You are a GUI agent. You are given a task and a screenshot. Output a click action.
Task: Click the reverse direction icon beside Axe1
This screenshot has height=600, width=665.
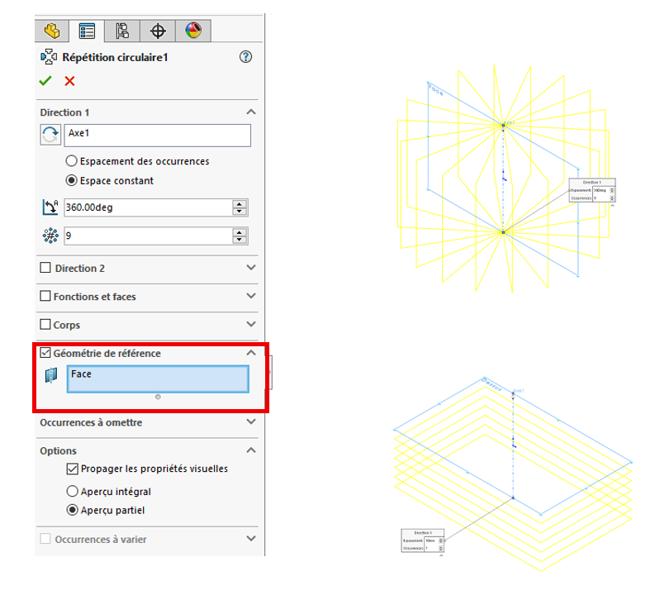click(49, 136)
